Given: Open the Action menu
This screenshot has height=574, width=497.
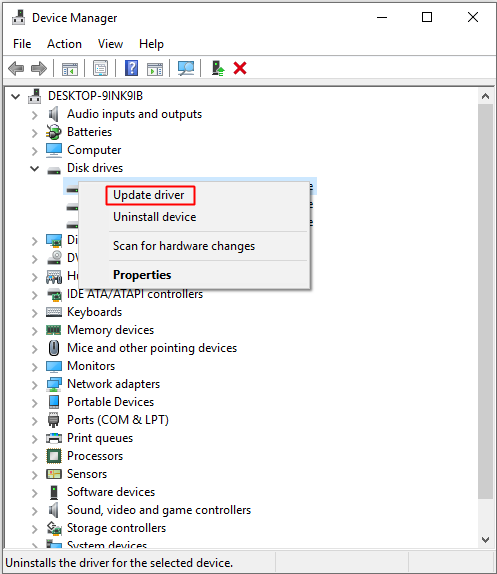Looking at the screenshot, I should click(64, 44).
